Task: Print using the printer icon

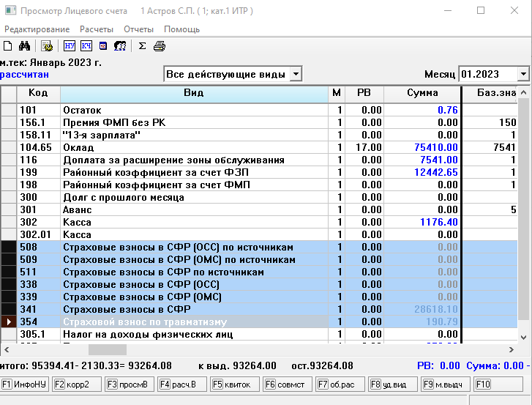Action: [159, 46]
